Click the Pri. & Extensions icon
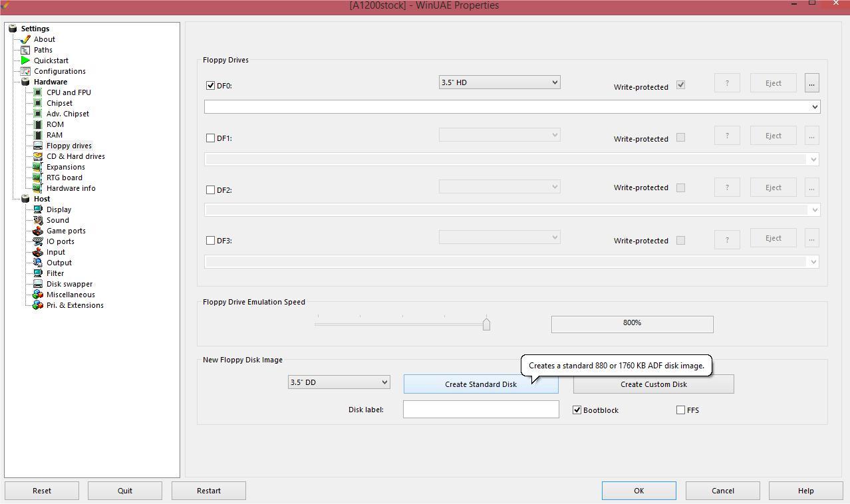 click(x=38, y=305)
